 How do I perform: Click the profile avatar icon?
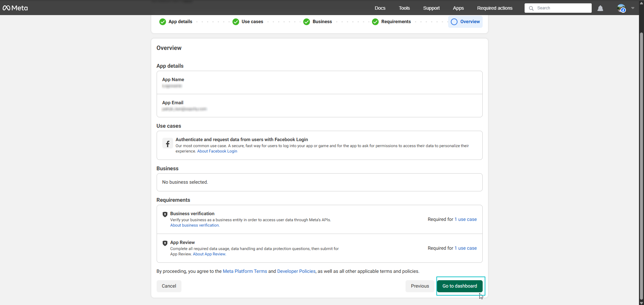point(621,8)
